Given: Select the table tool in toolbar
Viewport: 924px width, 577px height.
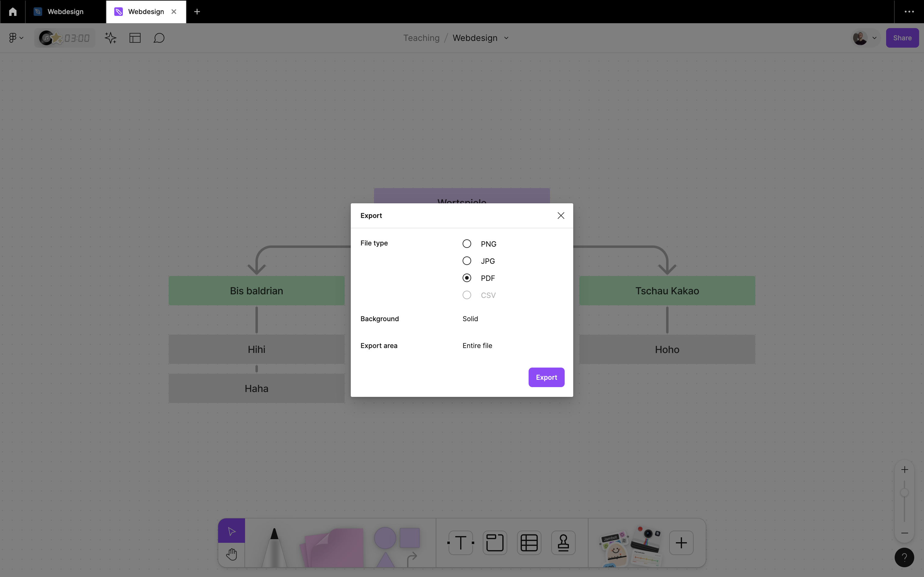Looking at the screenshot, I should tap(529, 543).
